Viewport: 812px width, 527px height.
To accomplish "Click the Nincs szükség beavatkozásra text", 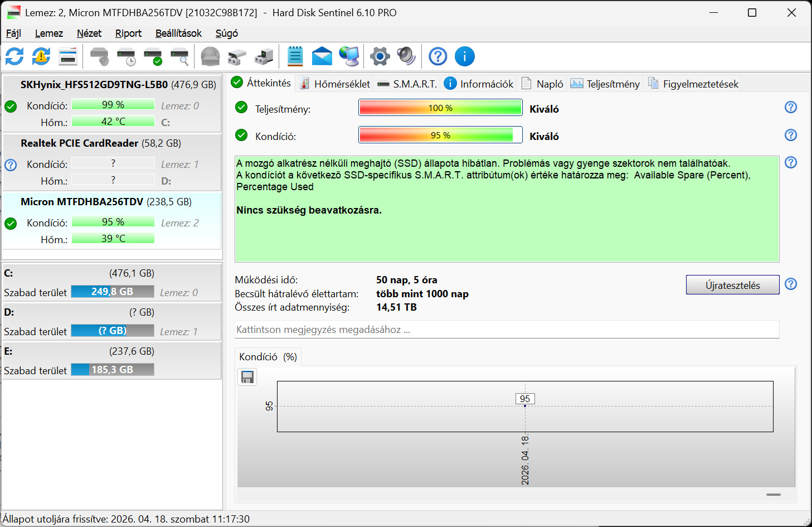I will pos(309,210).
